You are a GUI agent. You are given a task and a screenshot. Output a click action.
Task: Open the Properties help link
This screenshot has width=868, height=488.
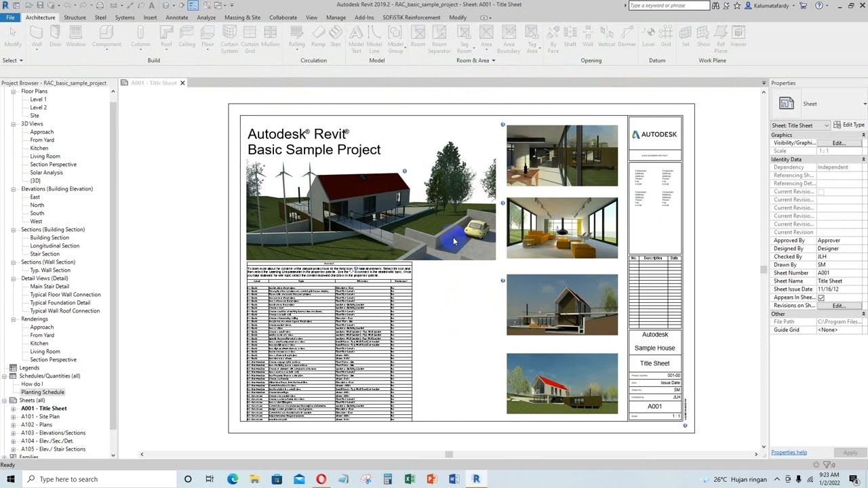click(x=789, y=452)
